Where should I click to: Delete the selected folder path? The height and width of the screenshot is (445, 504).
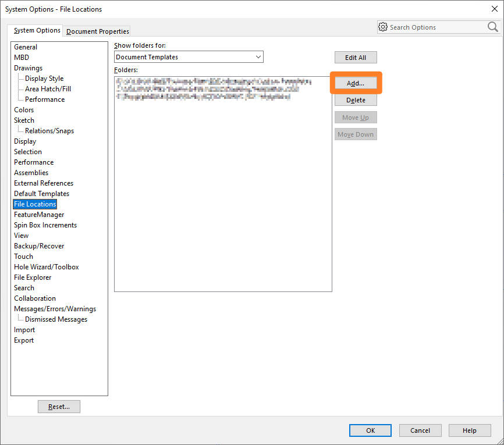coord(356,99)
